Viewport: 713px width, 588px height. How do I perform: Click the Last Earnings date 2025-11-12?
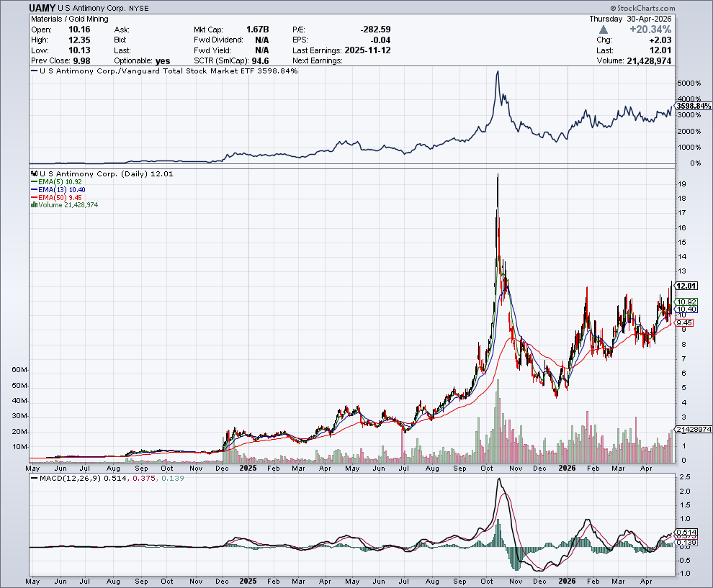tap(367, 50)
